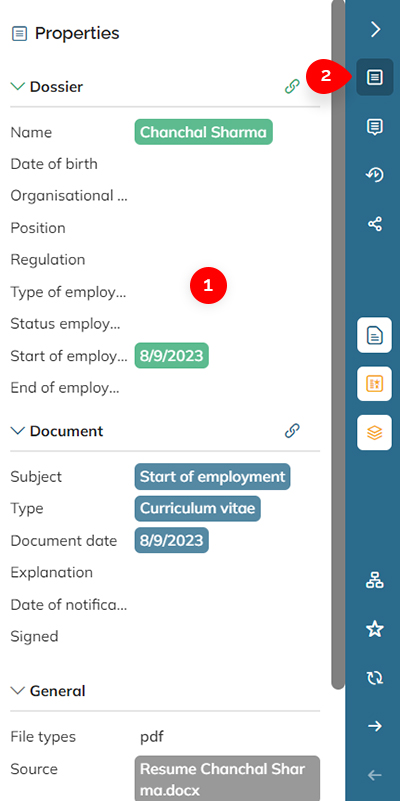Viewport: 400px width, 801px height.
Task: Click the orange document grid icon button
Action: click(374, 384)
